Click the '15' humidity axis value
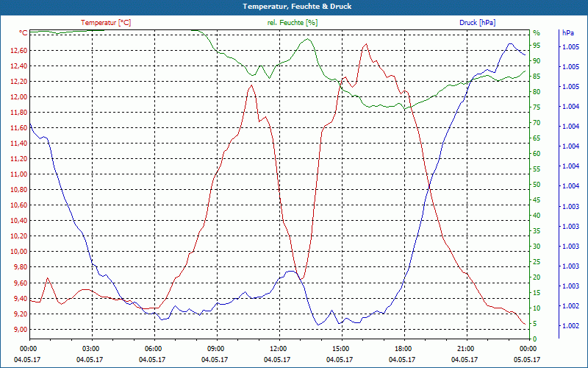Viewport: 588px width, 368px height. pos(537,292)
